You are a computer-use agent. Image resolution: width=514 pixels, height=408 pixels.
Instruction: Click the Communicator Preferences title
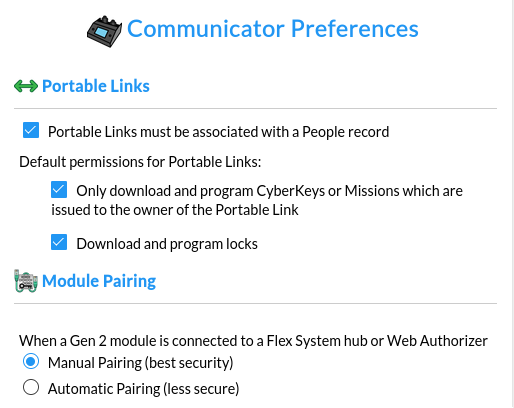273,29
